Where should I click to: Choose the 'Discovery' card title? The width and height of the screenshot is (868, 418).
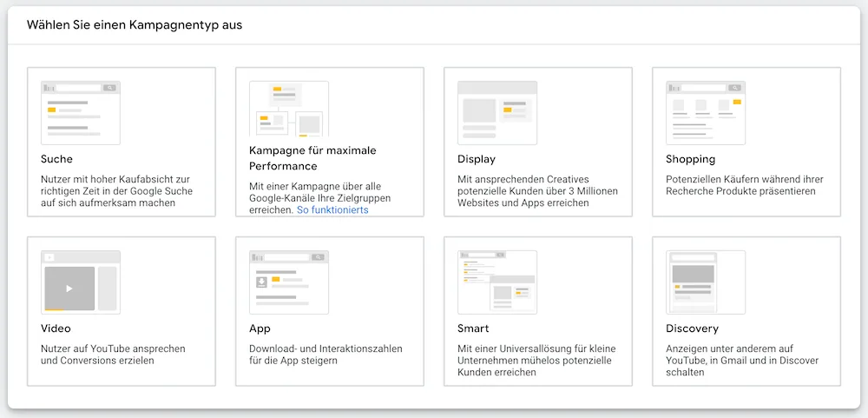692,328
